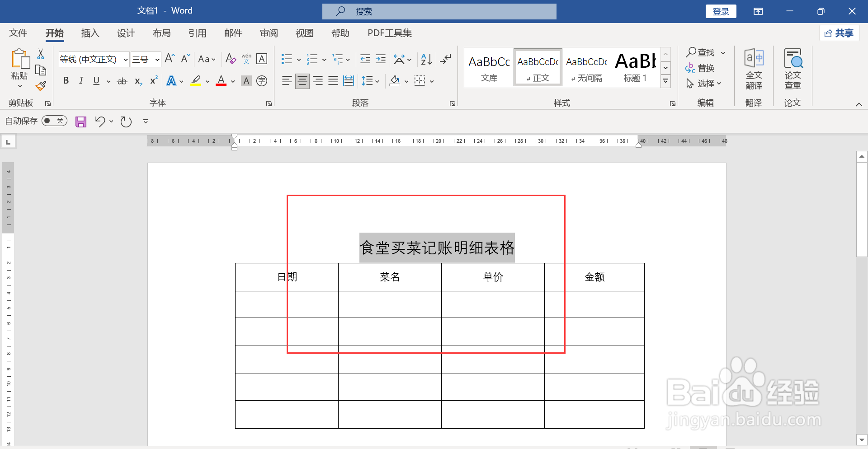Image resolution: width=868 pixels, height=449 pixels.
Task: Apply paragraph shading fill color
Action: pos(395,81)
